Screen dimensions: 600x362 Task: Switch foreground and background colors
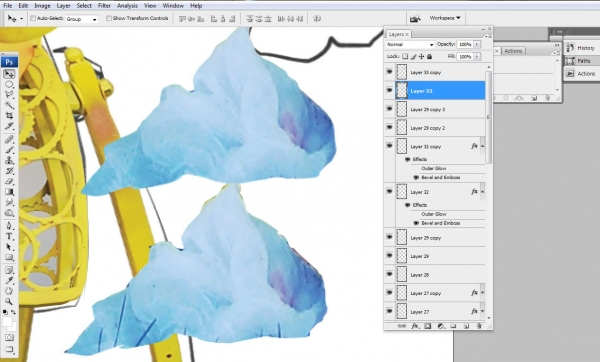13,312
